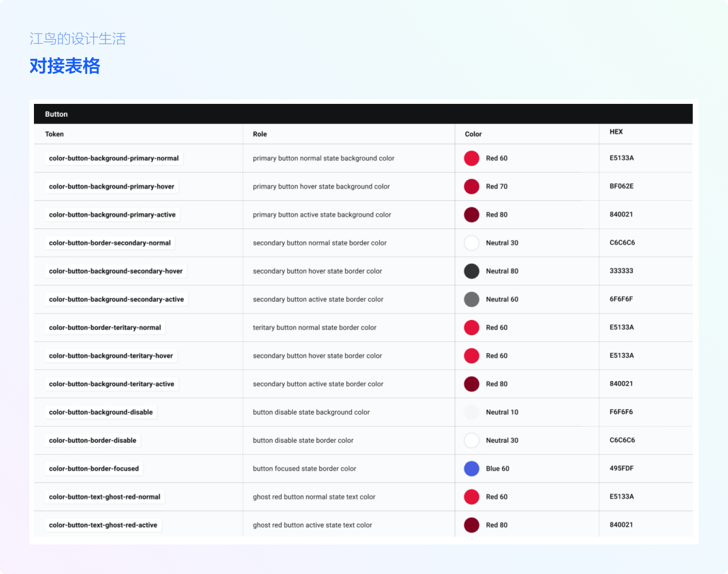The height and width of the screenshot is (574, 728).
Task: Select the Role column header
Action: tap(260, 134)
